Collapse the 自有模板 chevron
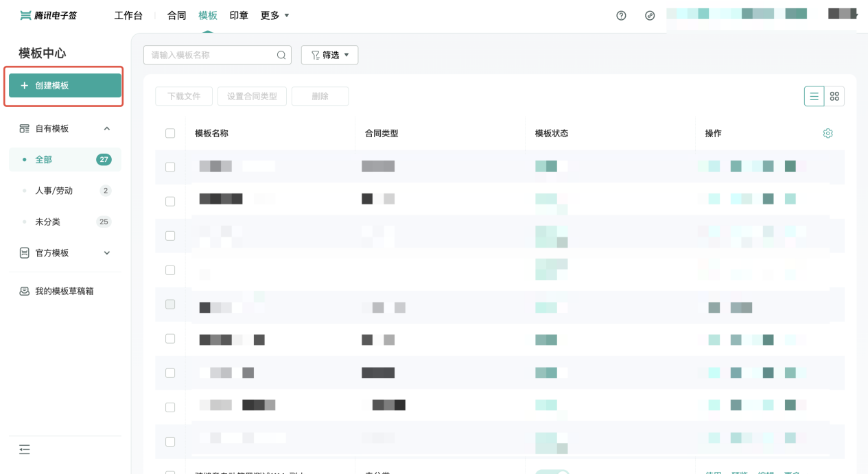Image resolution: width=868 pixels, height=474 pixels. pos(107,128)
